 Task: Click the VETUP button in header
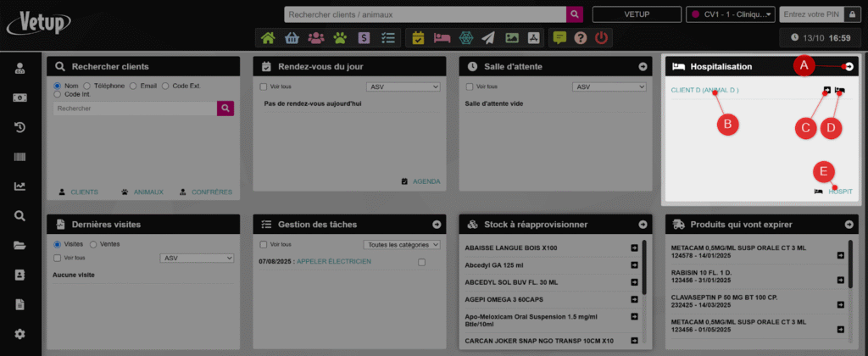point(636,14)
